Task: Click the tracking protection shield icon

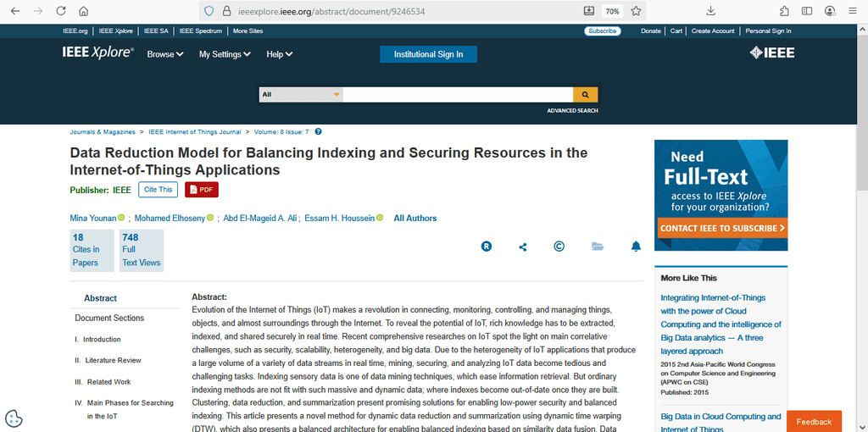Action: (209, 11)
